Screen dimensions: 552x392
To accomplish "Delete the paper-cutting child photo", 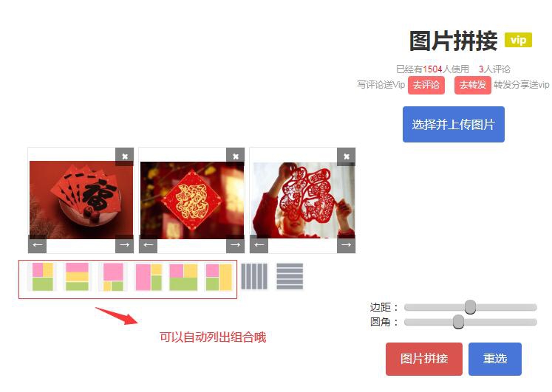I will point(346,157).
